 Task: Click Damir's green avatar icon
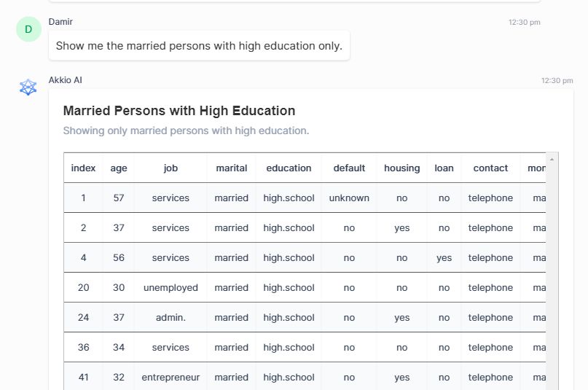tap(28, 29)
